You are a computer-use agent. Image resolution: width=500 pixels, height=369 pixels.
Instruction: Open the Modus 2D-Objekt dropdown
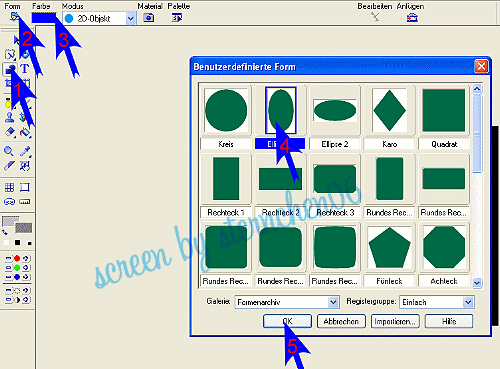[x=131, y=19]
